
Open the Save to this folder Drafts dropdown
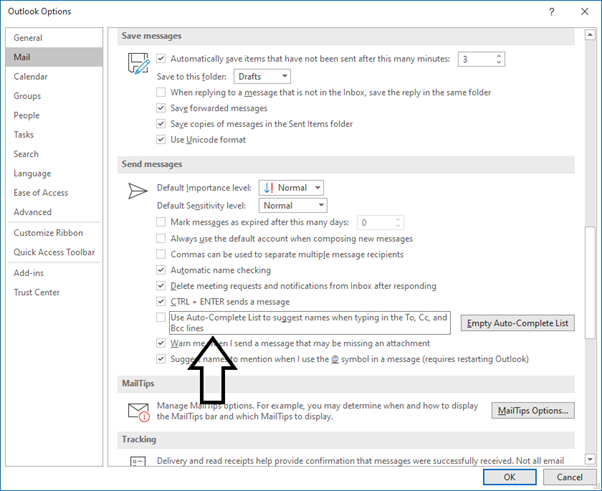pos(262,76)
